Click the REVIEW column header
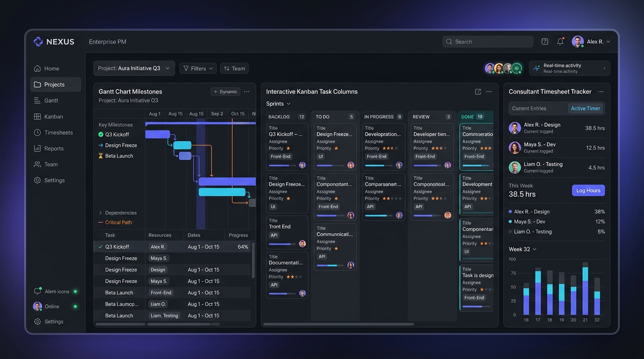Viewport: 644px width, 359px height. (x=432, y=117)
